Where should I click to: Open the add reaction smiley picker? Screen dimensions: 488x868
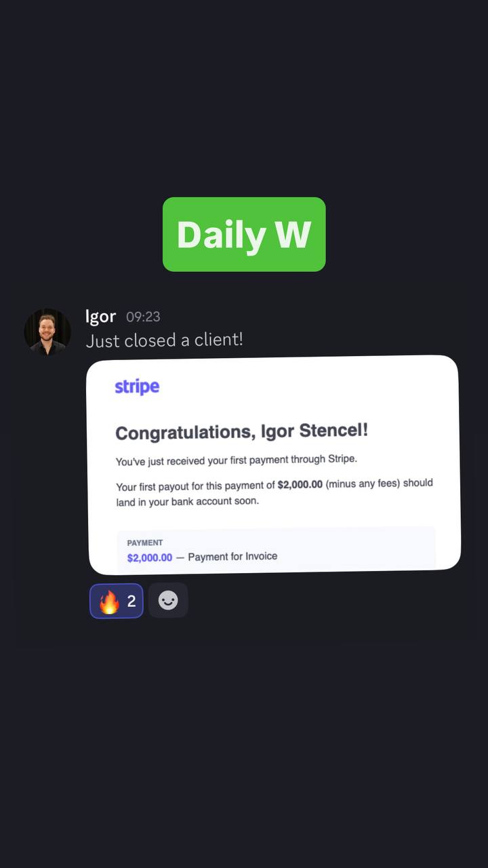(x=168, y=601)
